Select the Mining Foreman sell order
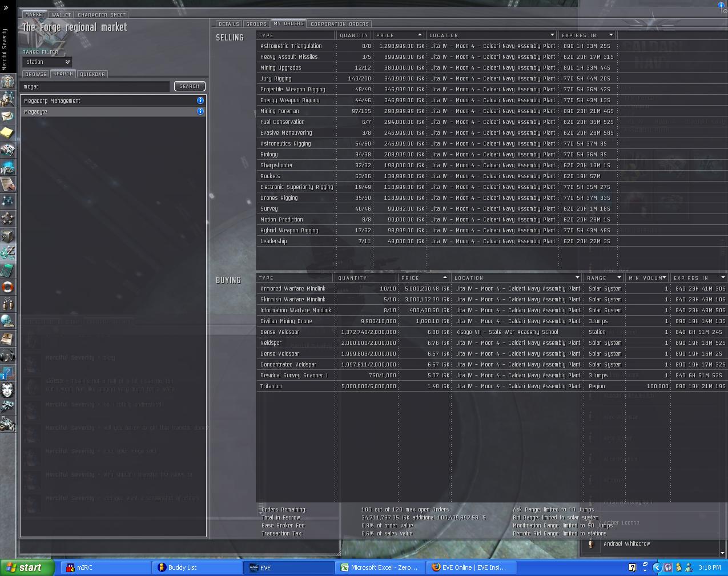The image size is (728, 576). [x=436, y=111]
